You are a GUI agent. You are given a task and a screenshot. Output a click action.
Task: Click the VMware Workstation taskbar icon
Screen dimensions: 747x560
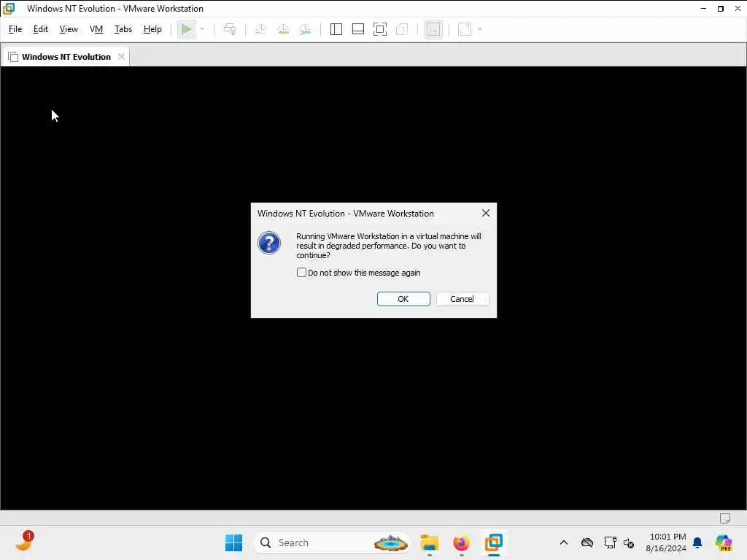494,542
